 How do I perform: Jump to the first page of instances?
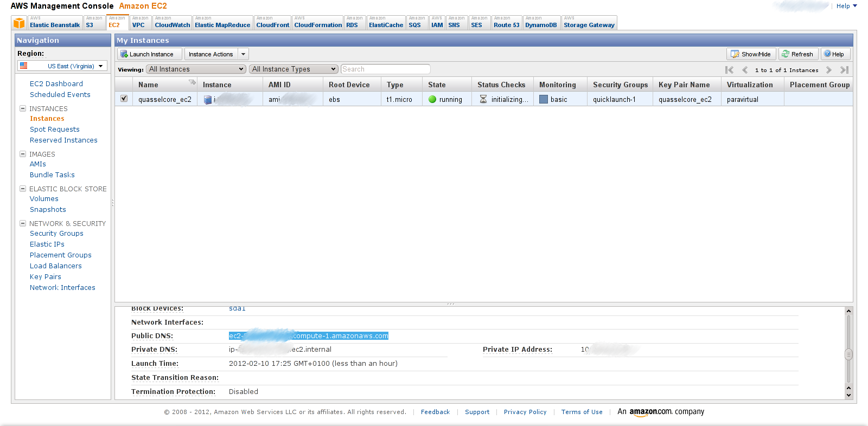[729, 70]
